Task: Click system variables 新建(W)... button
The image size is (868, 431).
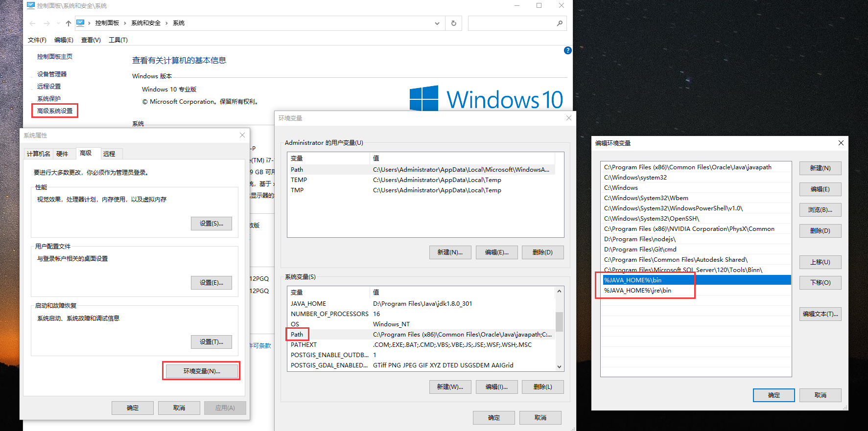Action: 450,387
